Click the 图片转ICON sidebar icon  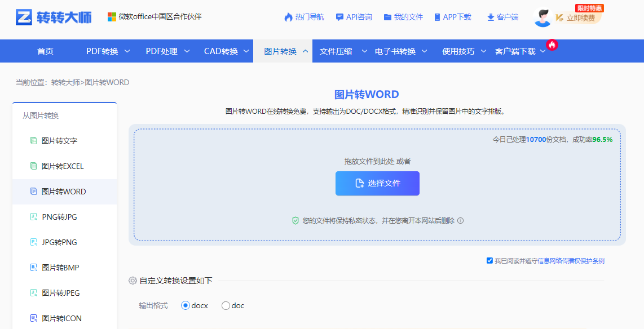[34, 318]
